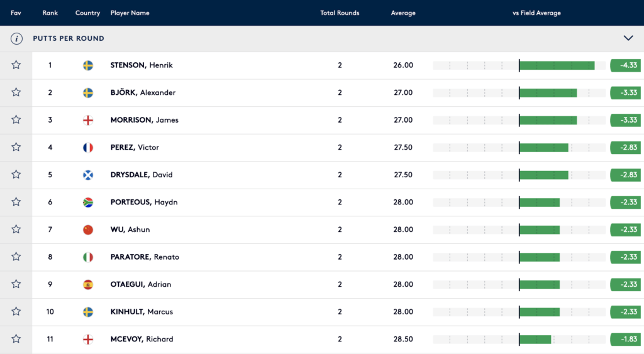
Task: Open player Kinhult, Marcus
Action: tap(142, 312)
